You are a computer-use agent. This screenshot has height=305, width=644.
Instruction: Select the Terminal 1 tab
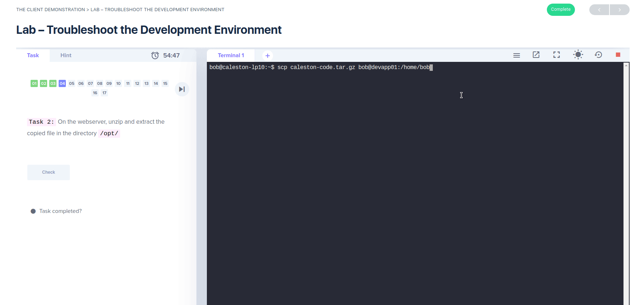231,55
